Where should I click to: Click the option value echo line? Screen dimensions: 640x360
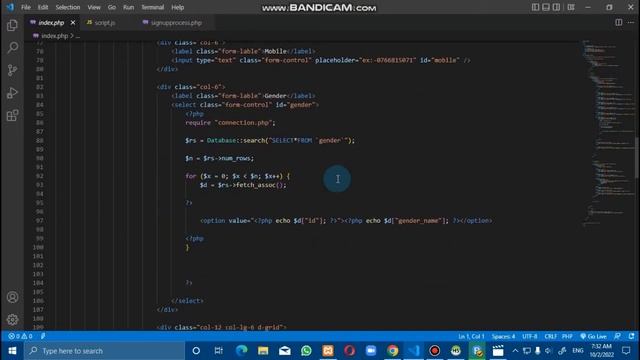point(346,220)
